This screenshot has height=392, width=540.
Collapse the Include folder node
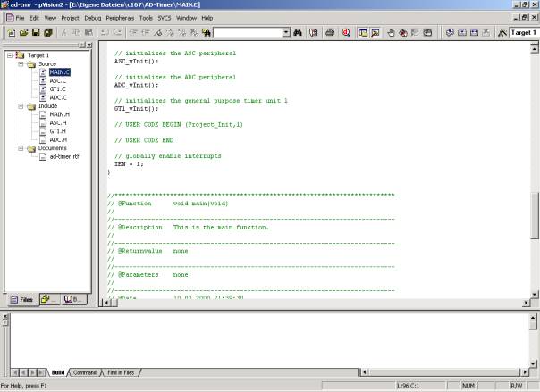21,106
